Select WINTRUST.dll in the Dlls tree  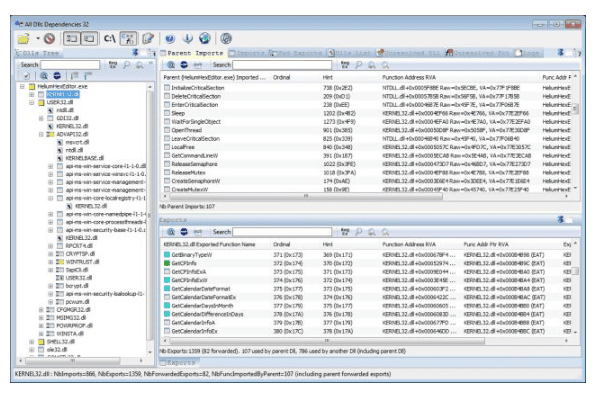click(82, 262)
